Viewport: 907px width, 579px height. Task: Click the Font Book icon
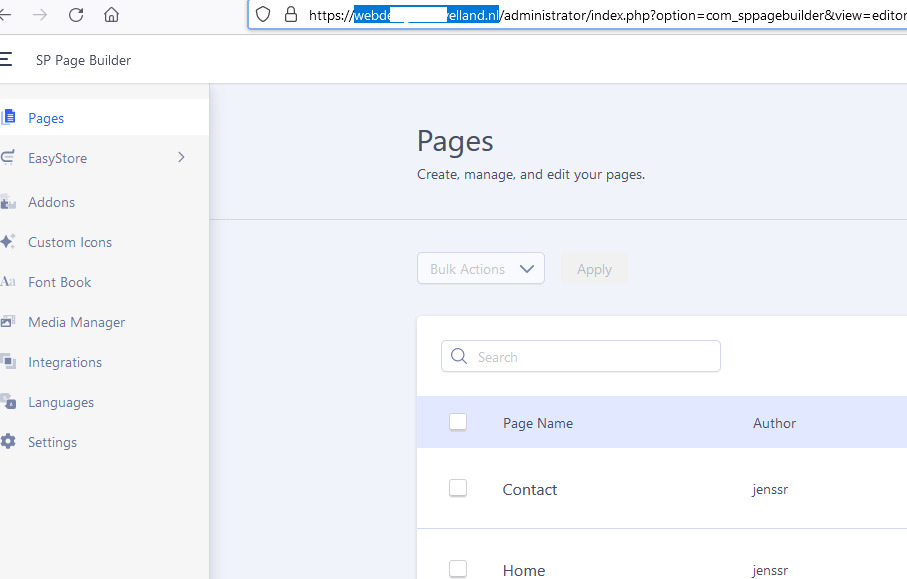(x=9, y=282)
